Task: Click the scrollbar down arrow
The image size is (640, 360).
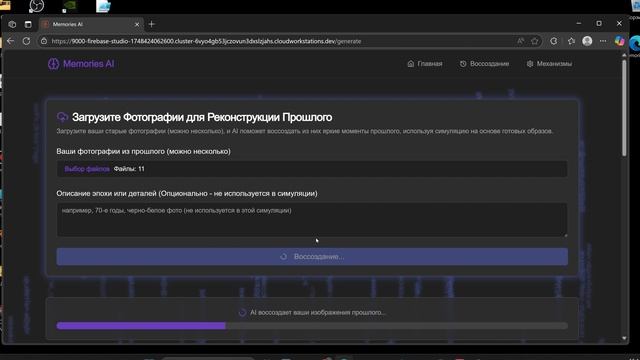Action: point(624,338)
